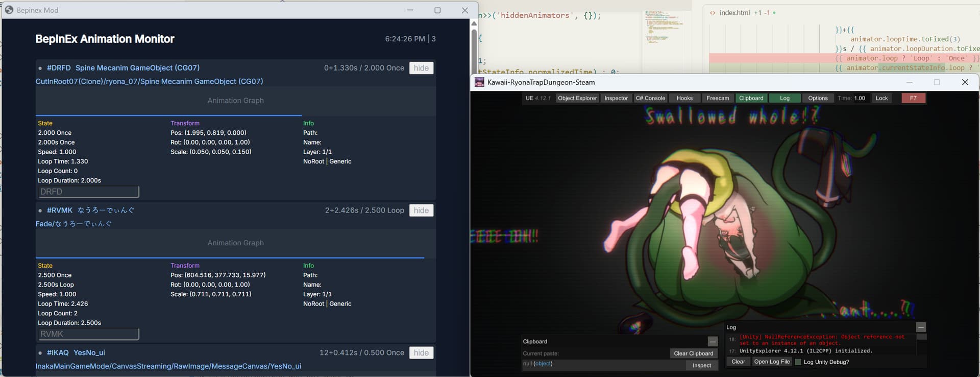Click the index.html file type icon in editor tab
980x377 pixels.
(x=713, y=13)
